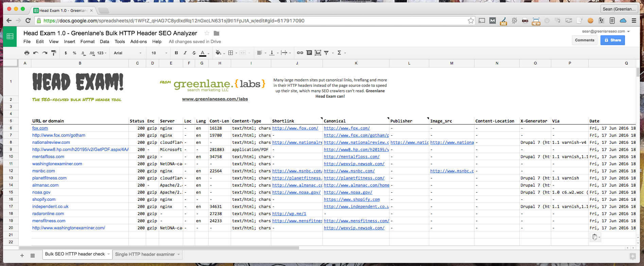
Task: Click the Add Sheet plus icon
Action: (x=22, y=255)
